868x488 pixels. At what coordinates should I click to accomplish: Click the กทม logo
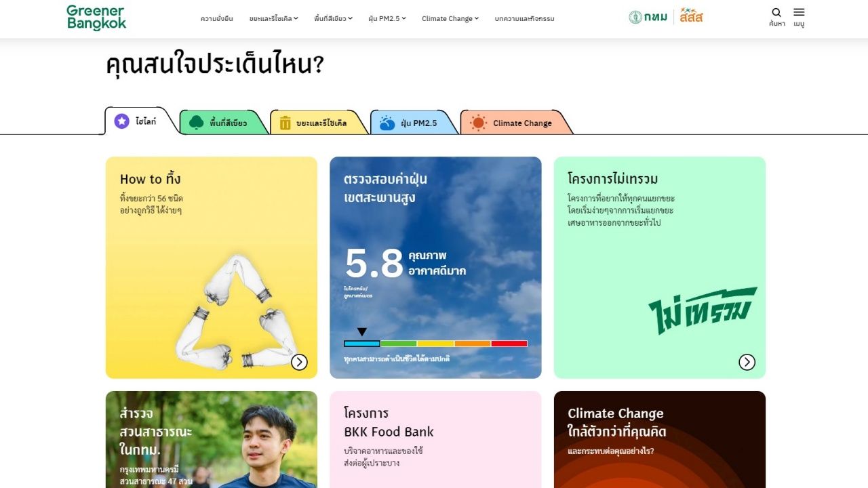pyautogui.click(x=648, y=17)
